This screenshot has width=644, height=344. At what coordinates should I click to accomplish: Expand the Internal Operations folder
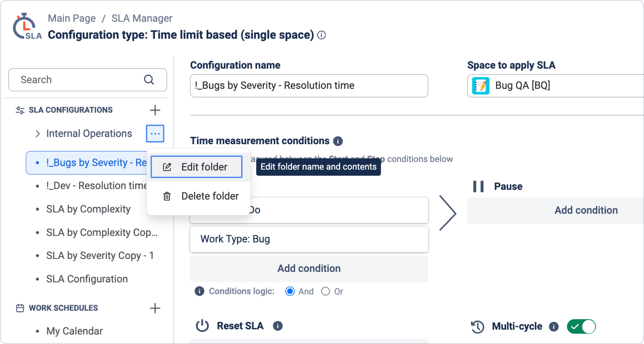pos(38,134)
